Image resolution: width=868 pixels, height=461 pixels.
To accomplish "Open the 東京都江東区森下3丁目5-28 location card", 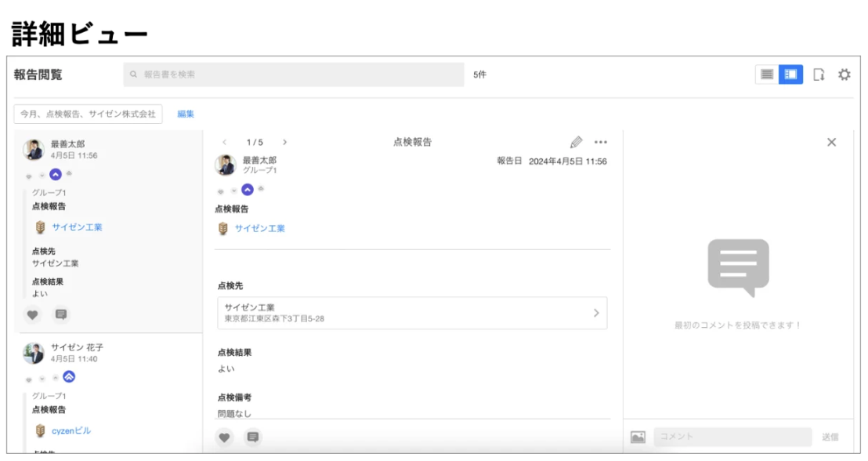I will (412, 313).
